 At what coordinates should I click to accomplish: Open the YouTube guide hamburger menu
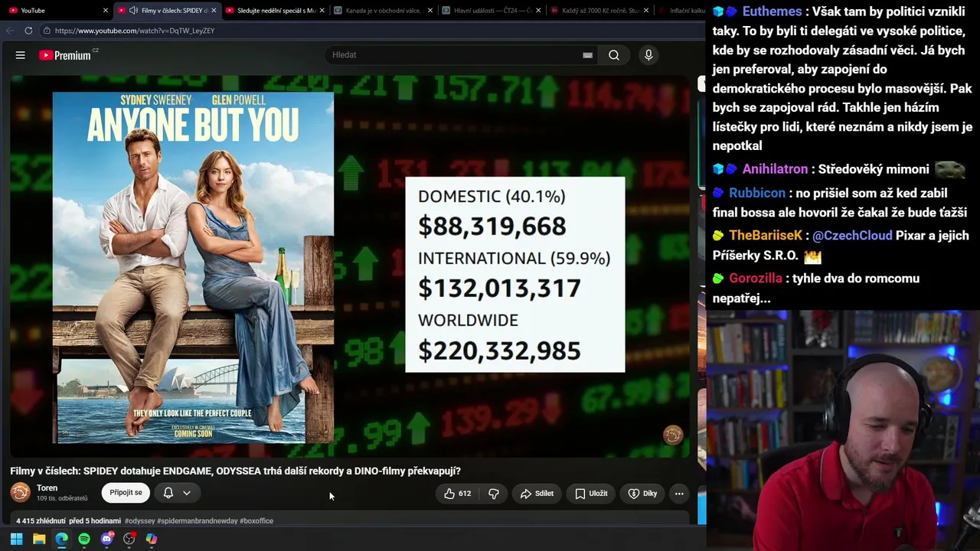click(21, 55)
